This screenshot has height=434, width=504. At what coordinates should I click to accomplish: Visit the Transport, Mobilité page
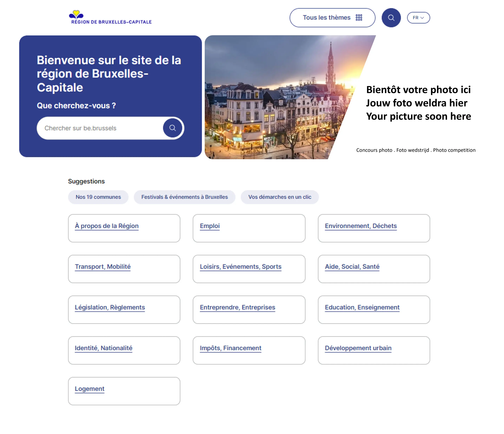click(103, 267)
